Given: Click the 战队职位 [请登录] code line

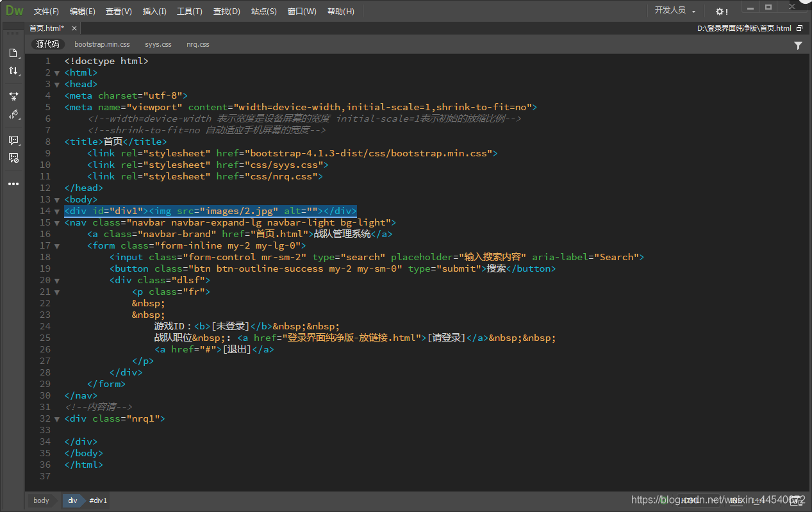Looking at the screenshot, I should (x=355, y=338).
